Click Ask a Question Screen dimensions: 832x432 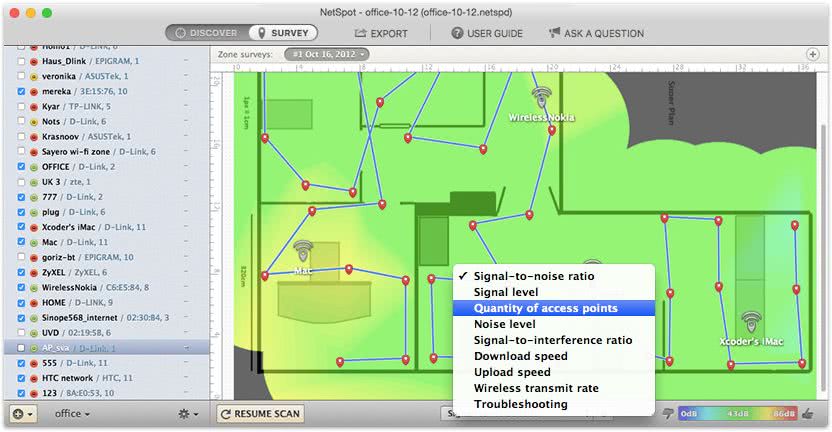pos(596,33)
